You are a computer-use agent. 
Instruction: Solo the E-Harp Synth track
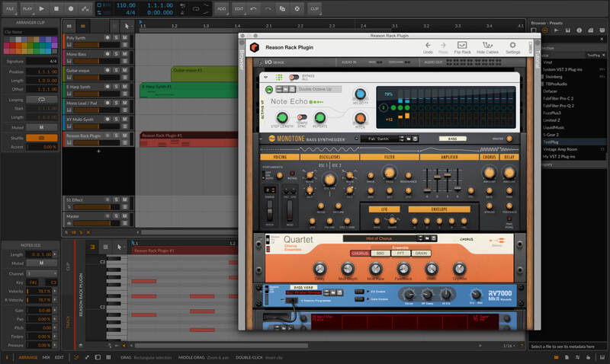(x=116, y=87)
